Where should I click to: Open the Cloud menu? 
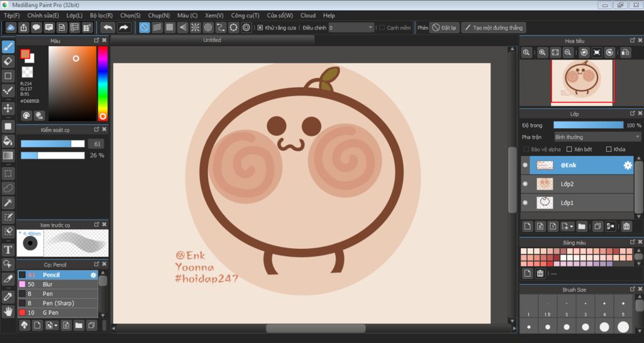coord(308,15)
